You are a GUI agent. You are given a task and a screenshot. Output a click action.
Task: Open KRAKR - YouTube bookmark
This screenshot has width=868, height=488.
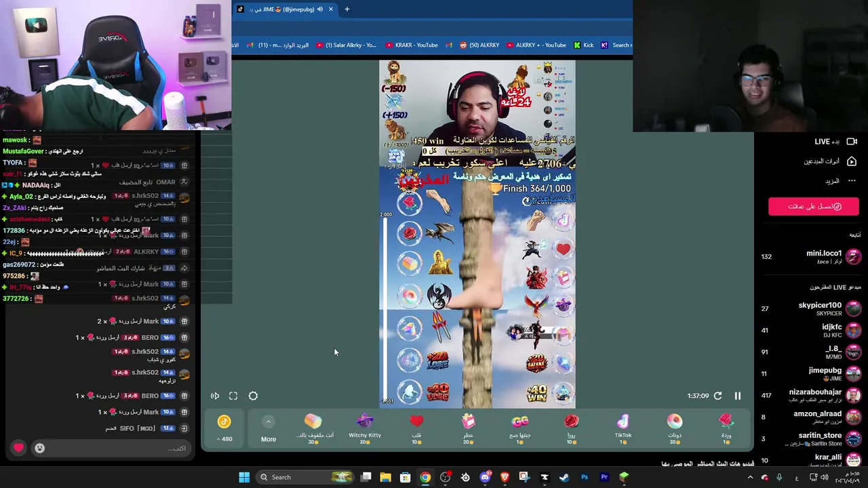pyautogui.click(x=412, y=45)
